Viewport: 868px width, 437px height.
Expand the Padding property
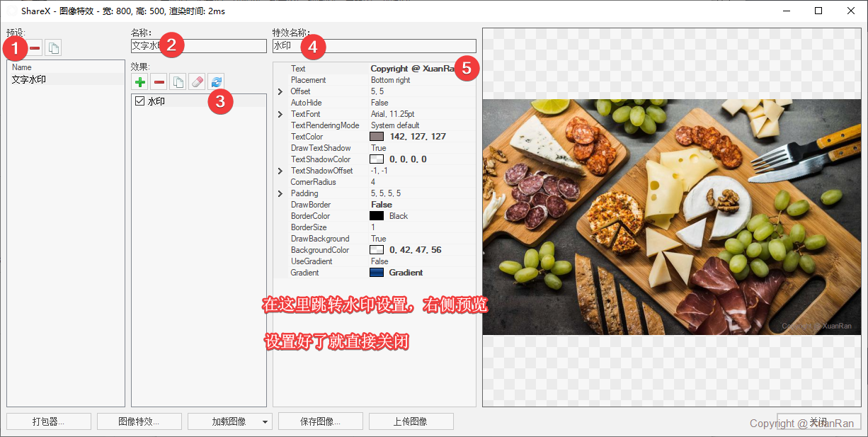pyautogui.click(x=280, y=193)
